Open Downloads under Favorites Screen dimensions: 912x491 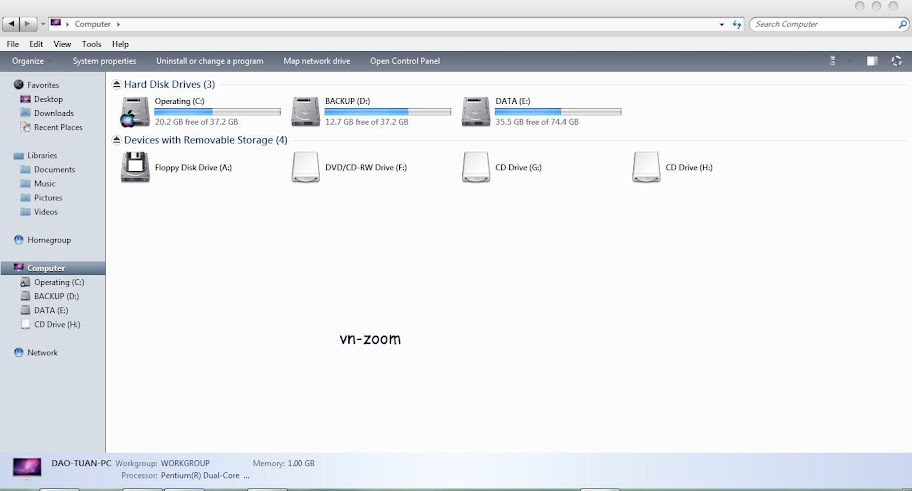(x=54, y=113)
